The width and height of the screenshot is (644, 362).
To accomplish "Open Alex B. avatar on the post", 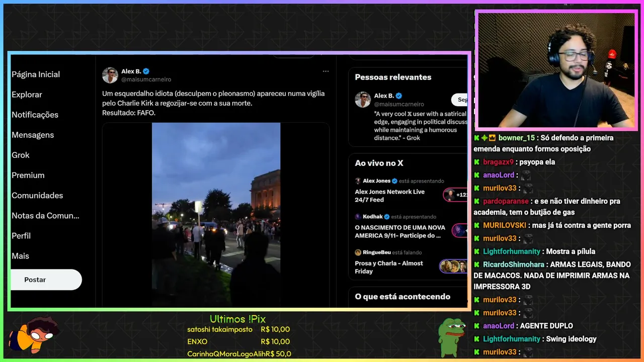I will pyautogui.click(x=110, y=75).
